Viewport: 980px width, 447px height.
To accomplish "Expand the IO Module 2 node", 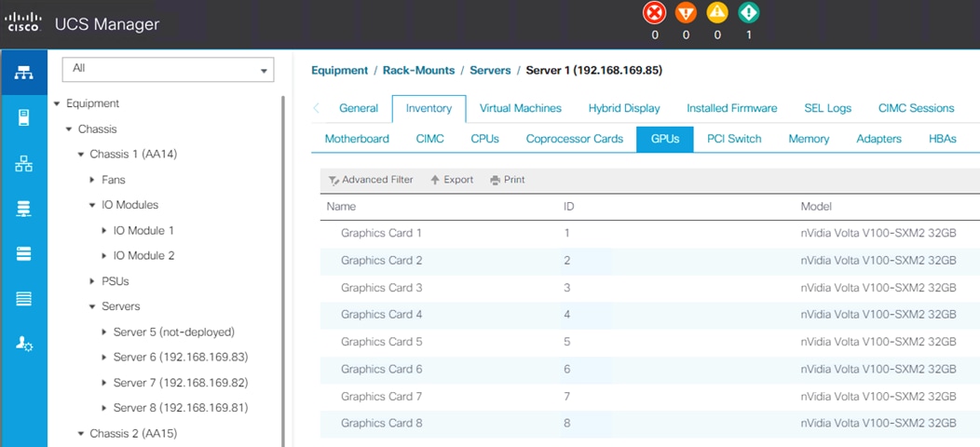I will pyautogui.click(x=104, y=256).
